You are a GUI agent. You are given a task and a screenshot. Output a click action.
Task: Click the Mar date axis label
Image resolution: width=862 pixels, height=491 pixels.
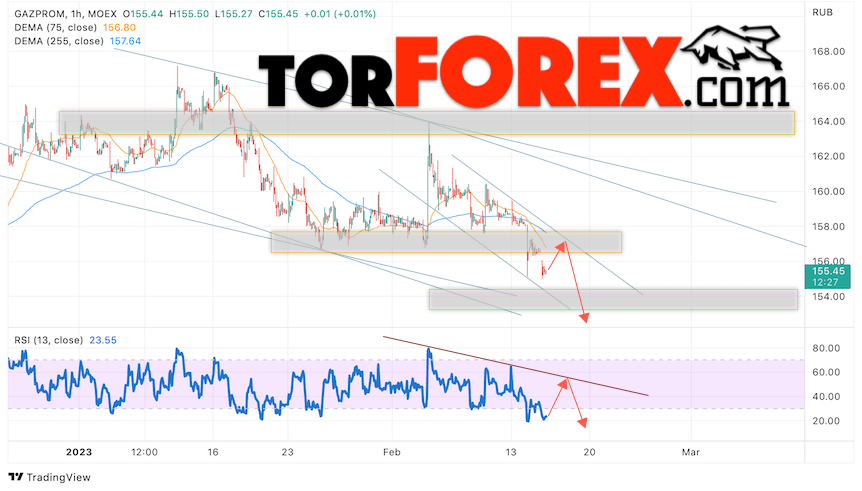[x=690, y=453]
